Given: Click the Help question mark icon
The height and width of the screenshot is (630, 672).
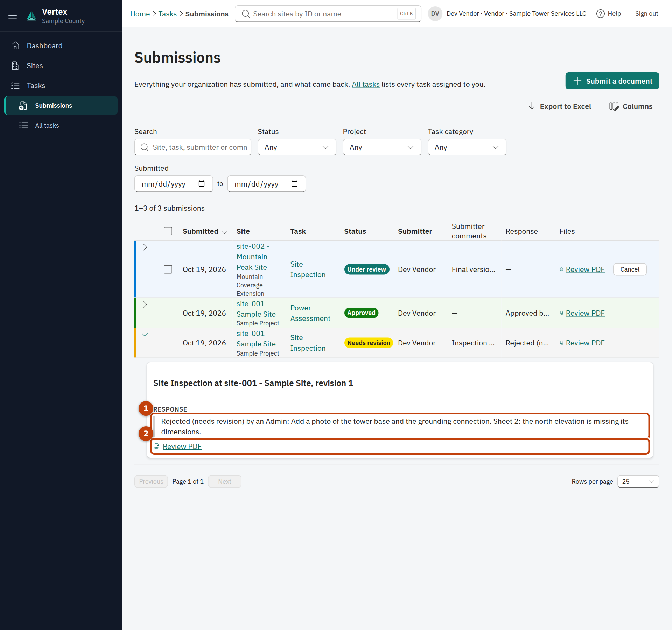Looking at the screenshot, I should (x=600, y=14).
